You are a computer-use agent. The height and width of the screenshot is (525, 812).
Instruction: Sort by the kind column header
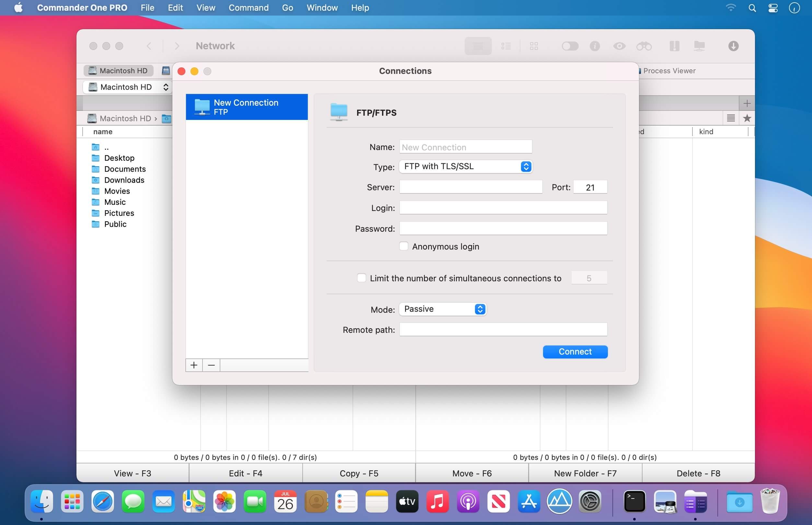click(706, 132)
